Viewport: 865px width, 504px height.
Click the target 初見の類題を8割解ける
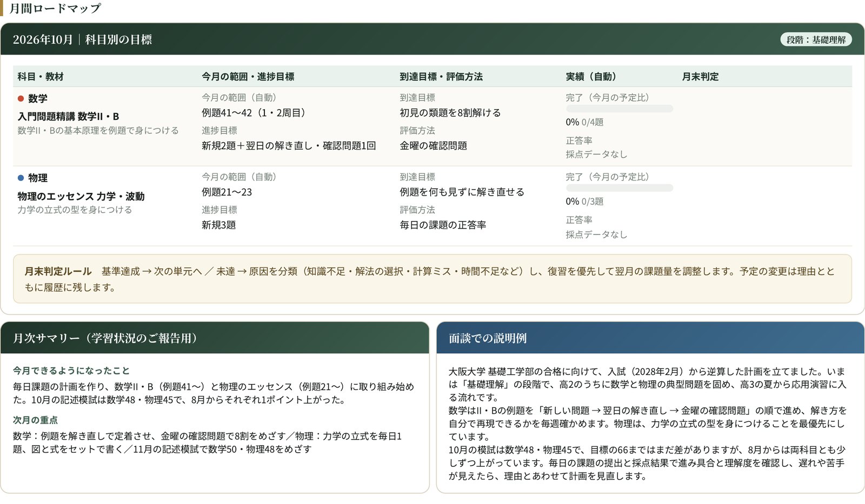tap(450, 113)
